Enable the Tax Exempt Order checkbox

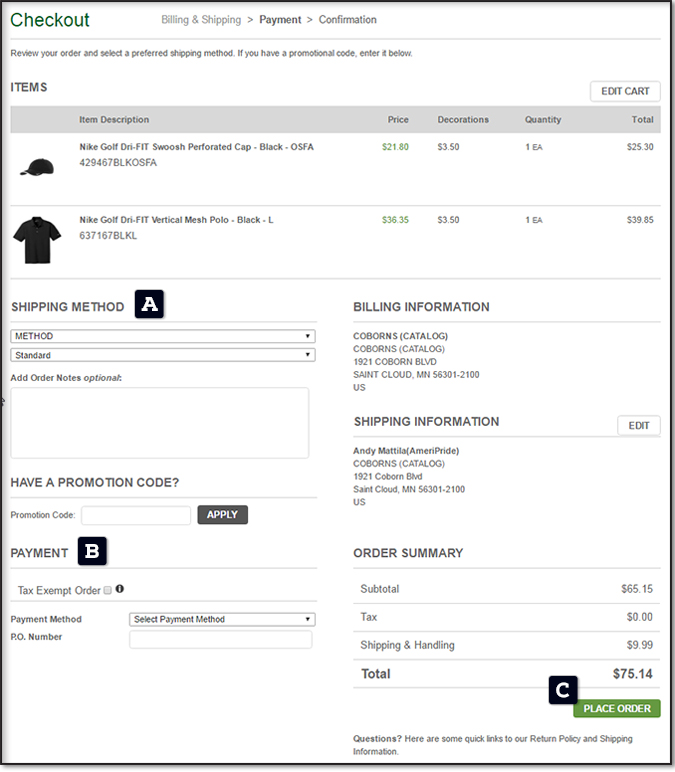pyautogui.click(x=108, y=591)
